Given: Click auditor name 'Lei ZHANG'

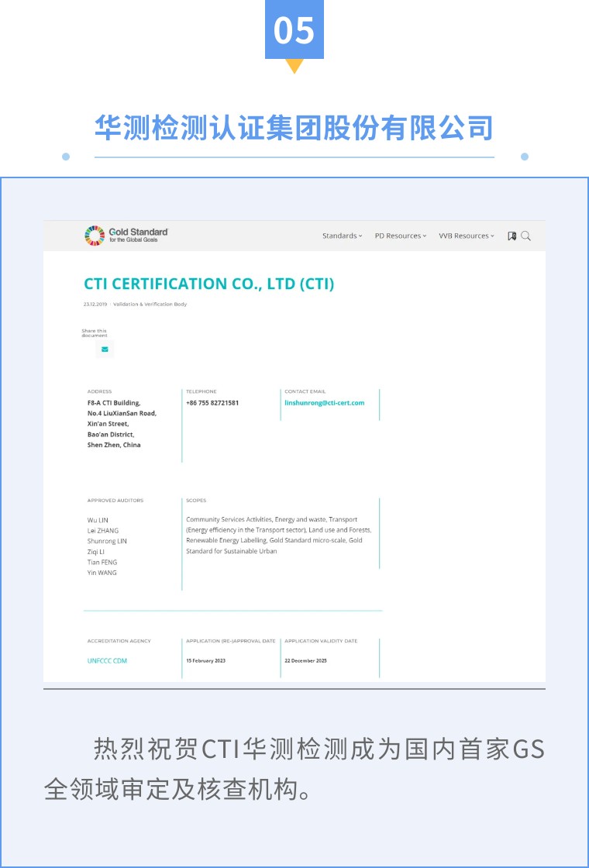Looking at the screenshot, I should (103, 531).
